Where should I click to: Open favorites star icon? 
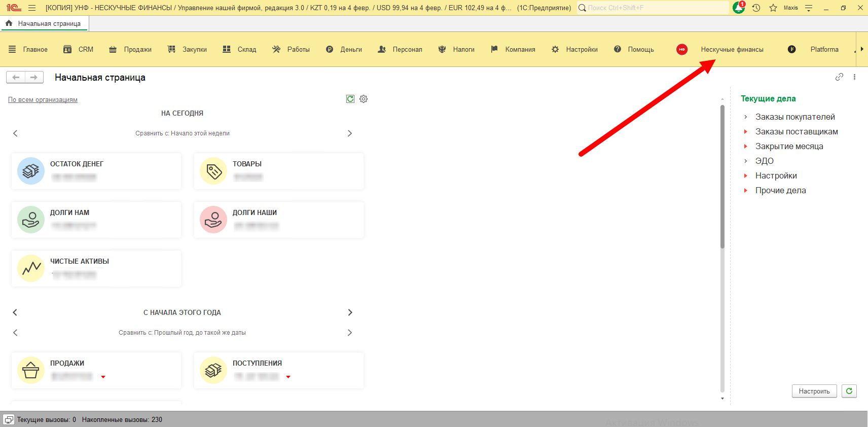pos(773,8)
